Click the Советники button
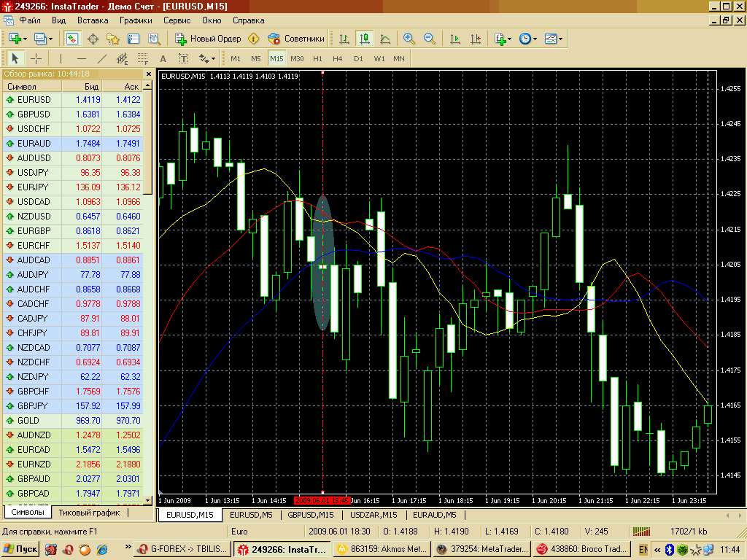Image resolution: width=747 pixels, height=560 pixels. click(x=296, y=39)
